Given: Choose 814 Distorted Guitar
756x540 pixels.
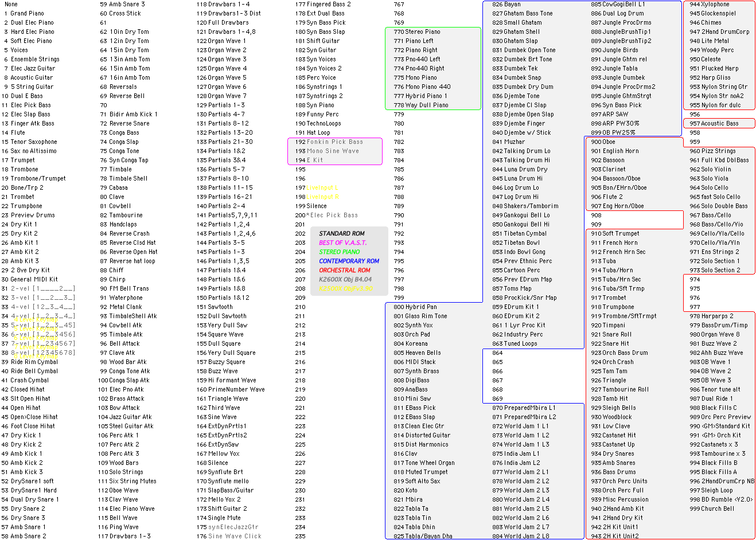Looking at the screenshot, I should click(422, 435).
